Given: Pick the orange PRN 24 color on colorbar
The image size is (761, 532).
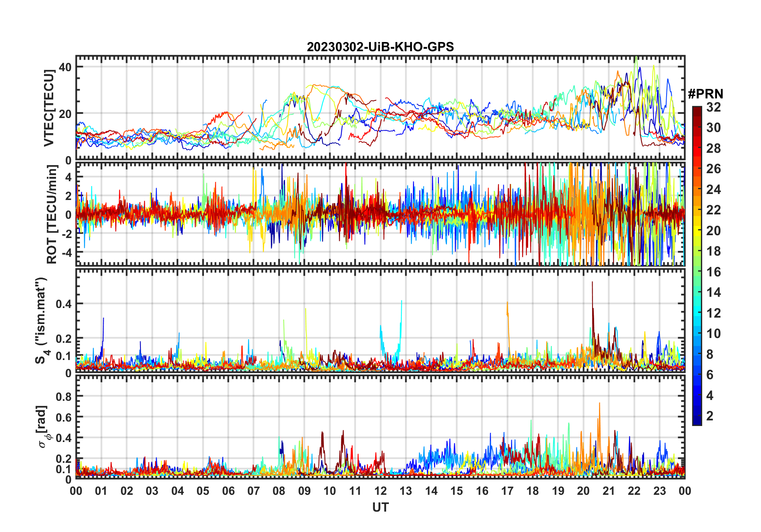Looking at the screenshot, I should coord(697,190).
